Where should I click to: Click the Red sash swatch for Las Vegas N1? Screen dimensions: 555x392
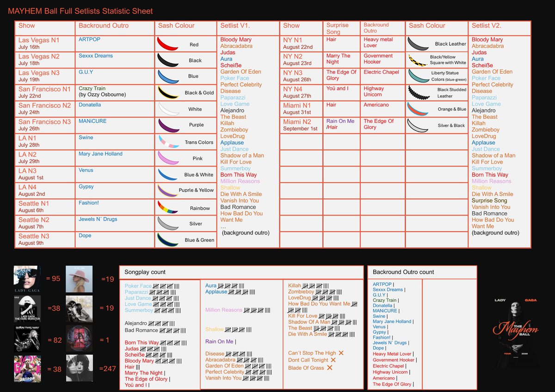tap(168, 44)
